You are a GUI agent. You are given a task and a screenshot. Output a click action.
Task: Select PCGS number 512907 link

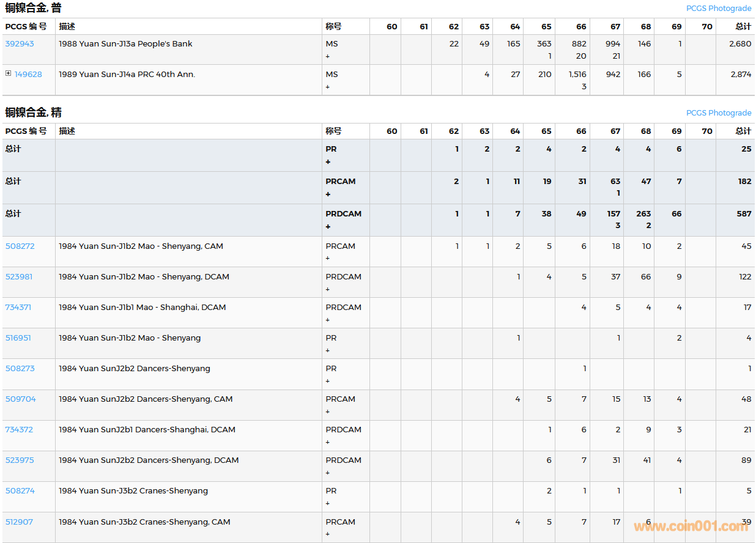(19, 522)
